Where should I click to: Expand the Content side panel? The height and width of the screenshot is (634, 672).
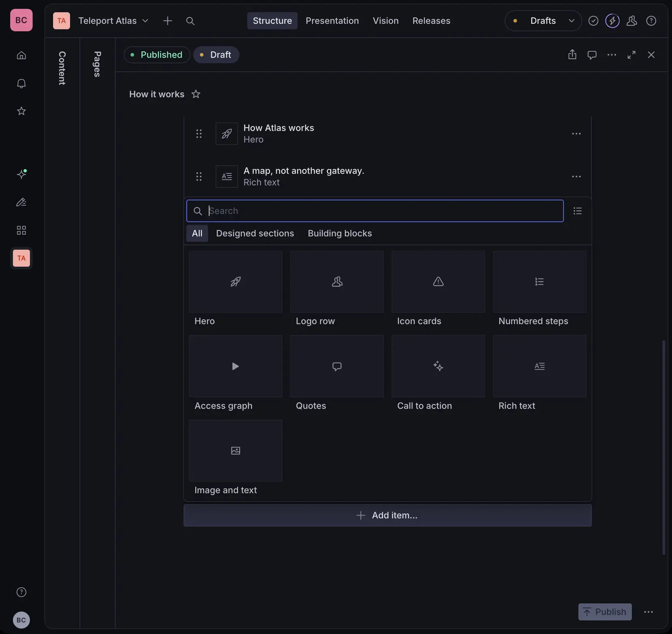(62, 68)
